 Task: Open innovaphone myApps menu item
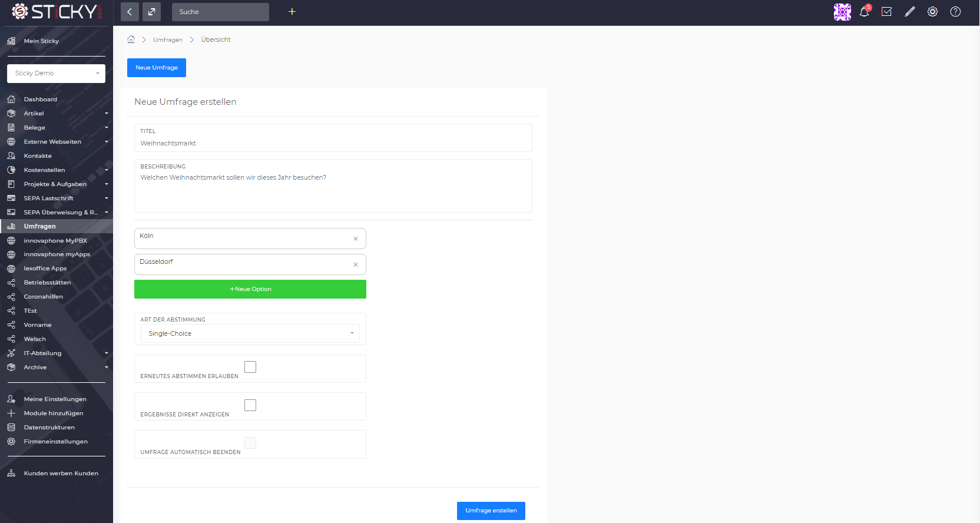[57, 254]
